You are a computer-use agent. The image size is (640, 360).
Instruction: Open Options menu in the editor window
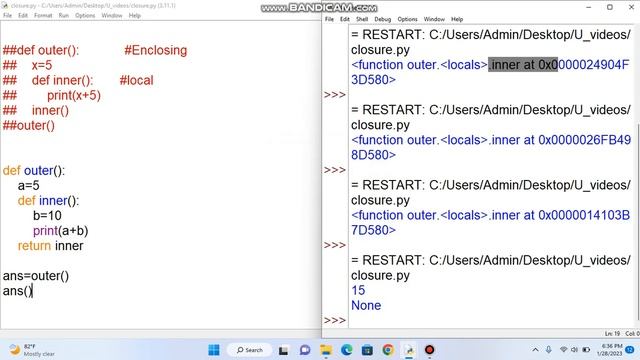pyautogui.click(x=85, y=16)
